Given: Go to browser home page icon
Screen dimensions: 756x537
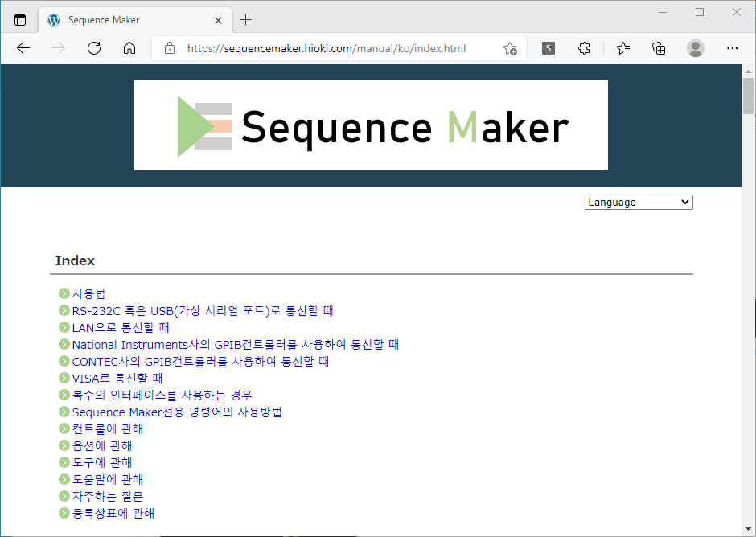Looking at the screenshot, I should pos(129,48).
